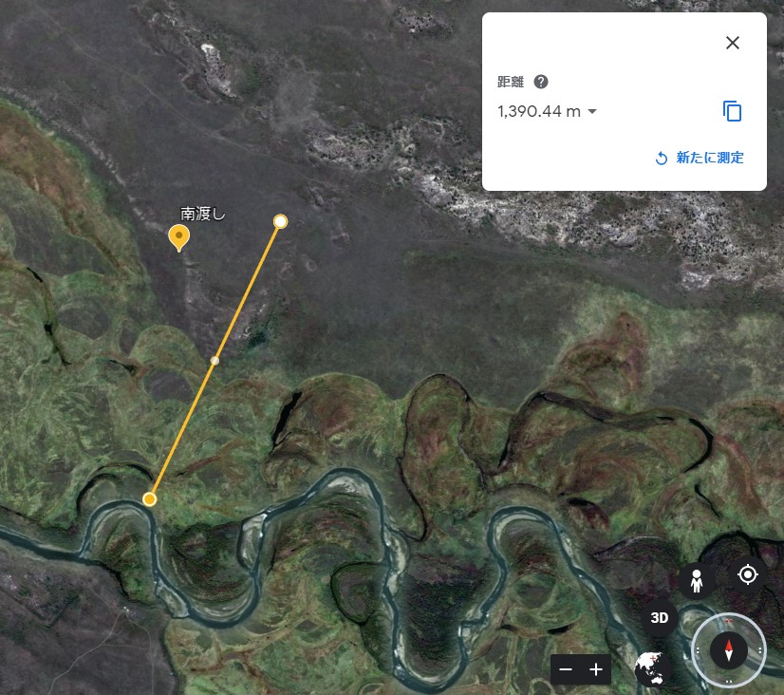The image size is (784, 695).
Task: Click the 距離 label in panel
Action: coord(510,82)
